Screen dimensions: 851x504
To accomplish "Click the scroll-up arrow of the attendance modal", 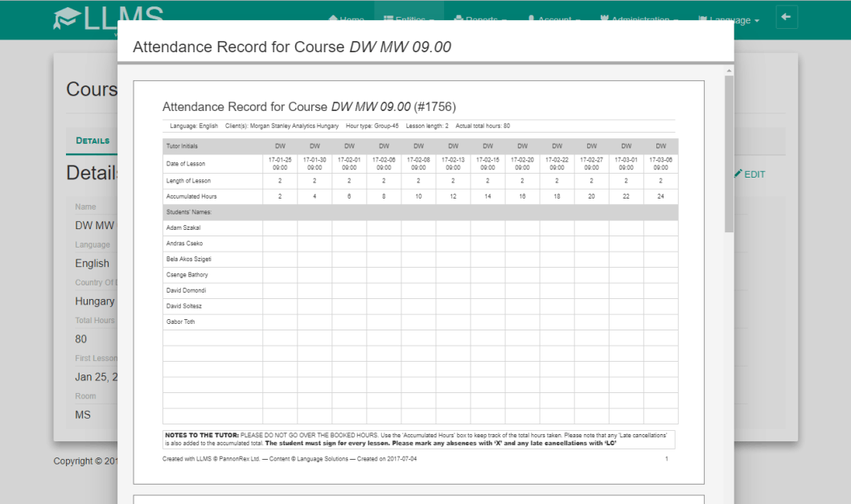I will click(729, 71).
